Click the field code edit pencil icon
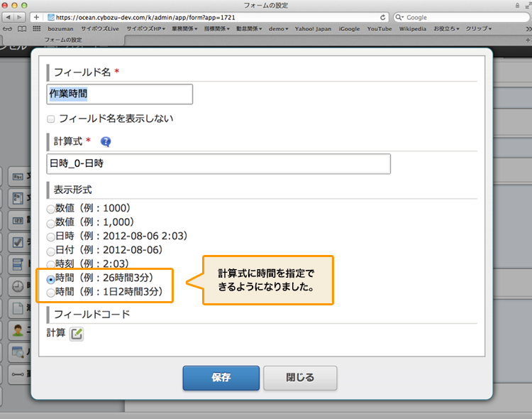532x419 pixels. (x=77, y=333)
